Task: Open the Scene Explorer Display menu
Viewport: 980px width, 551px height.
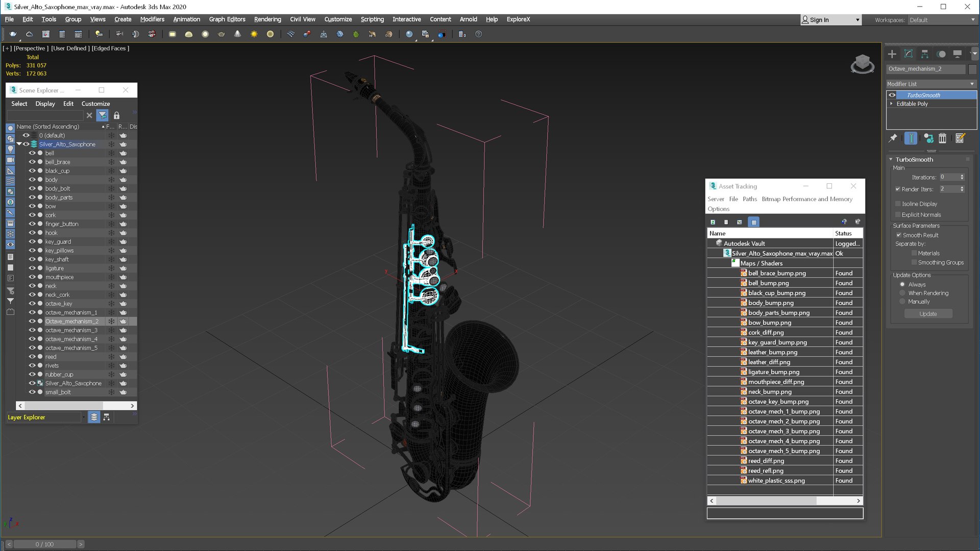Action: coord(45,104)
